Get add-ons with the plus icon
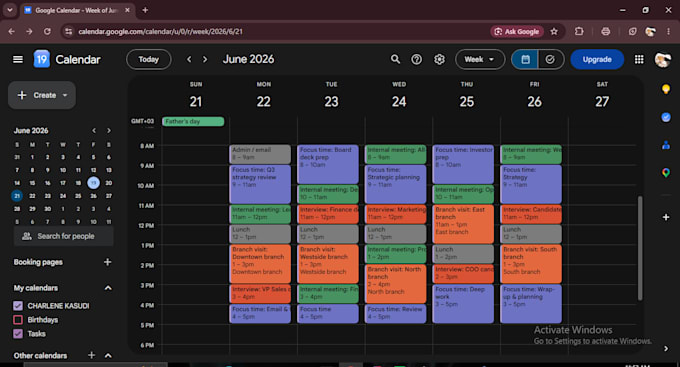 coord(666,217)
